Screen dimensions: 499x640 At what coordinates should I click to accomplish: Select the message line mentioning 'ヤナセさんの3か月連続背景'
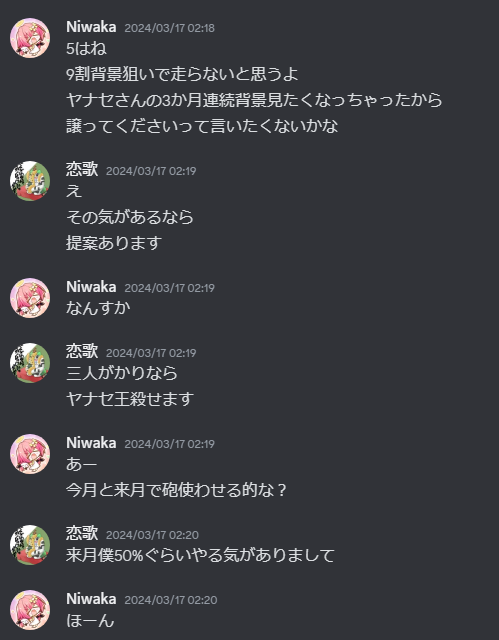(x=254, y=100)
